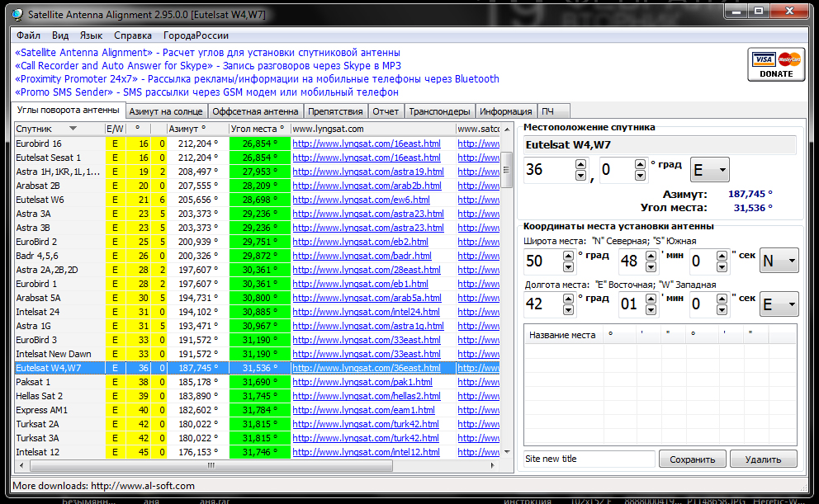Screen dimensions: 819x504
Task: Switch to Оффсетная антенна tab
Action: click(255, 111)
